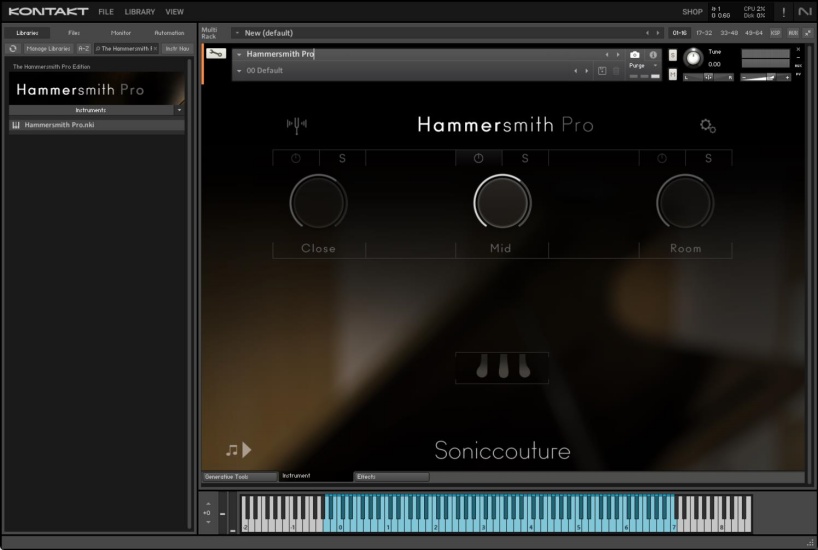This screenshot has height=550, width=818.
Task: Solo the Close microphone channel
Action: point(341,158)
